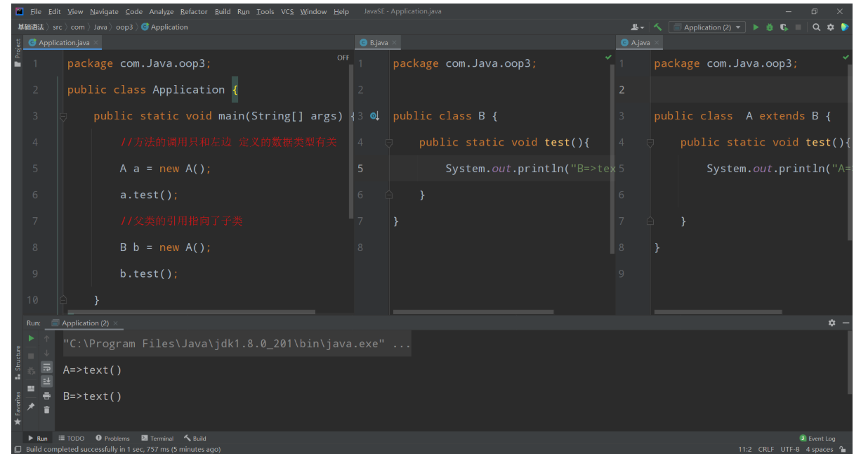Open Build tool window at bottom
The image size is (868, 454).
click(x=195, y=439)
